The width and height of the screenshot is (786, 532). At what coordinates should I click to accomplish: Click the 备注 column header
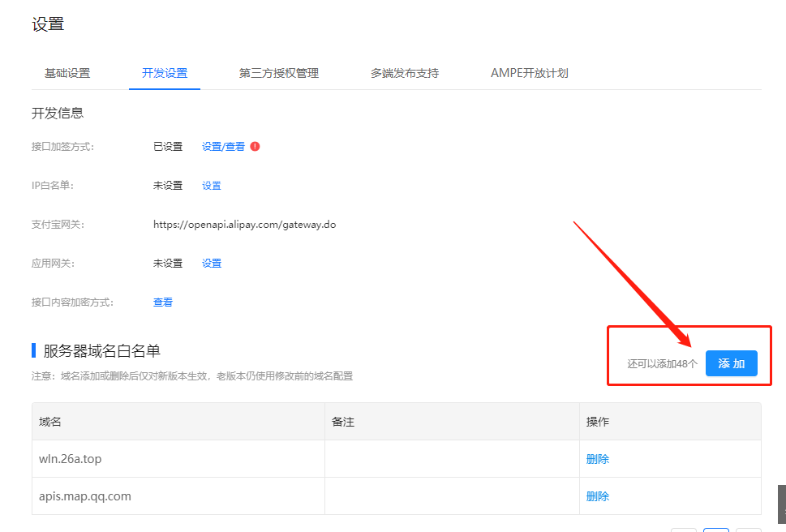343,422
